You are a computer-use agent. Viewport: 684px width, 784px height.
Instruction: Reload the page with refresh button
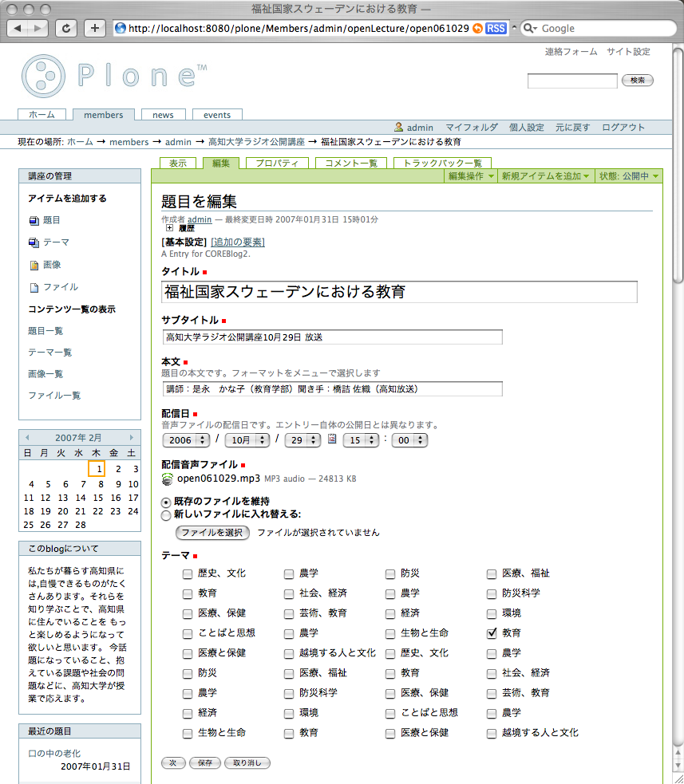click(65, 29)
